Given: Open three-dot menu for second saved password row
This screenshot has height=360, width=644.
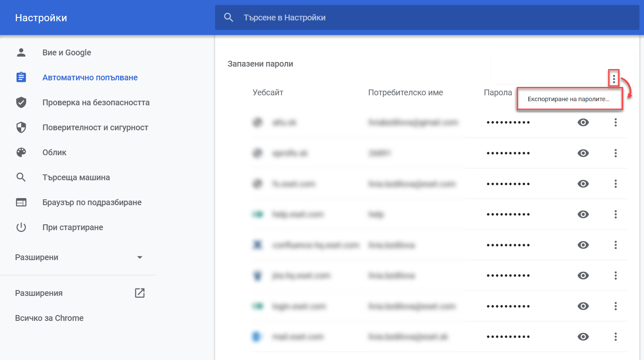Looking at the screenshot, I should coord(616,153).
